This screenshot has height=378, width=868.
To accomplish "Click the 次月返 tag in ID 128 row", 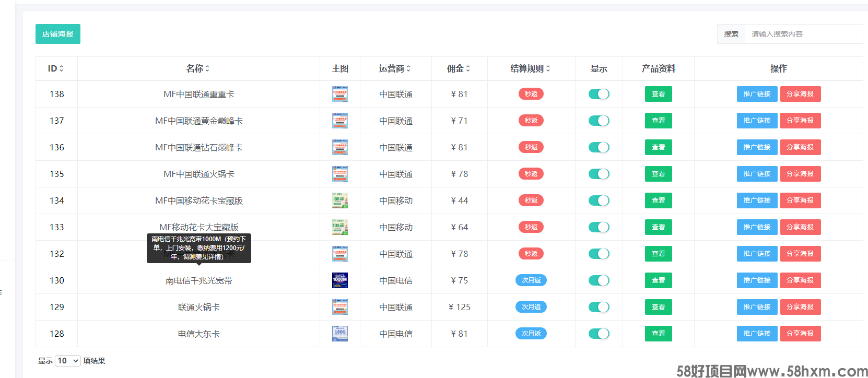I will 531,334.
